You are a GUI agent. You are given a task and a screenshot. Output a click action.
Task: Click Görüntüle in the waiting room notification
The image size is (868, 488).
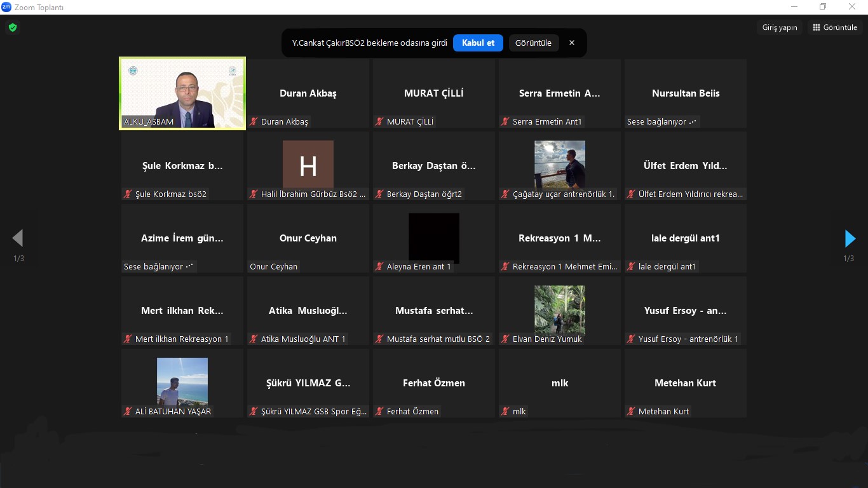[533, 43]
